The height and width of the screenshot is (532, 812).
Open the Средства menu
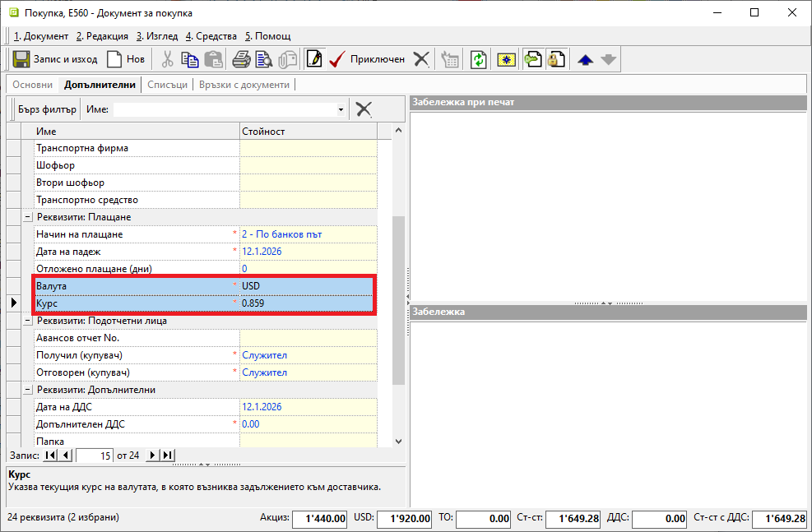(x=211, y=36)
